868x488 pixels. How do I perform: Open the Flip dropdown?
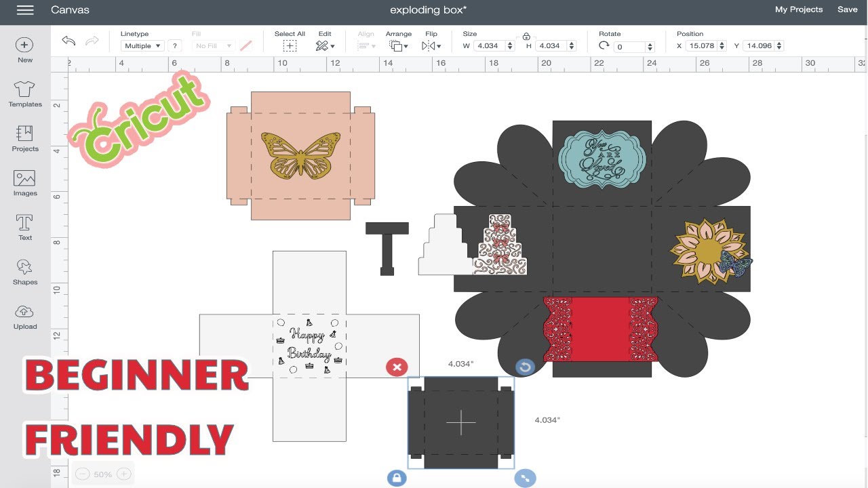coord(431,46)
